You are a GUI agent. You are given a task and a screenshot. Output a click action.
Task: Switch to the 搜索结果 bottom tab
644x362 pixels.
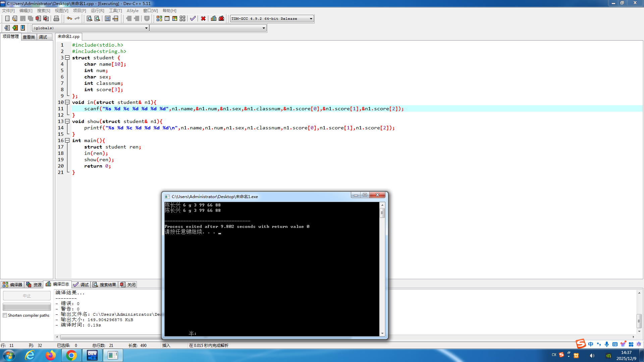coord(105,285)
